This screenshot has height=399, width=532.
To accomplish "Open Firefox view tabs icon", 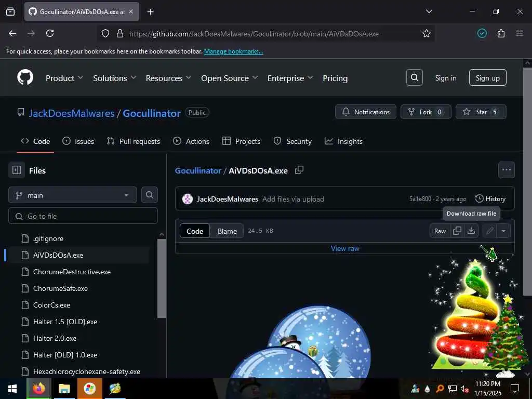I will pos(10,11).
